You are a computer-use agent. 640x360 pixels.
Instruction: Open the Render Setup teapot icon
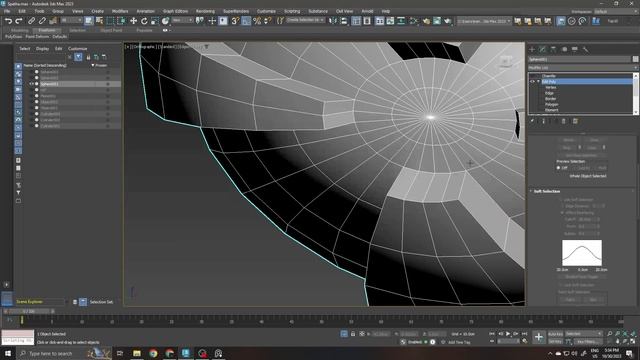426,21
